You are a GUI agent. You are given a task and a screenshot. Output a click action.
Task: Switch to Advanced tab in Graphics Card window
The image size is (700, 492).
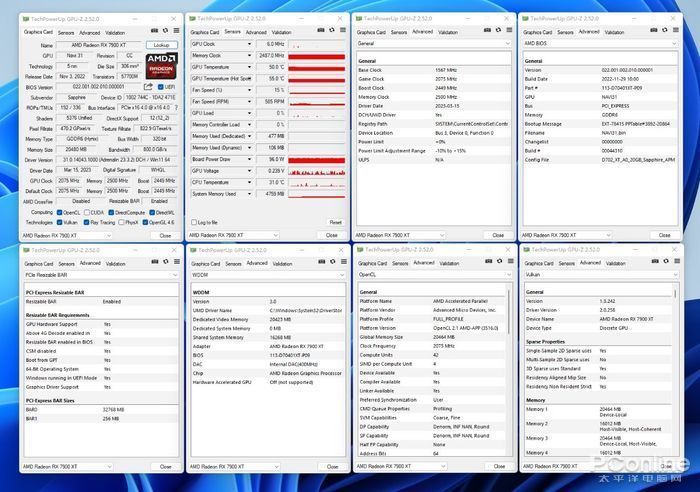[90, 33]
